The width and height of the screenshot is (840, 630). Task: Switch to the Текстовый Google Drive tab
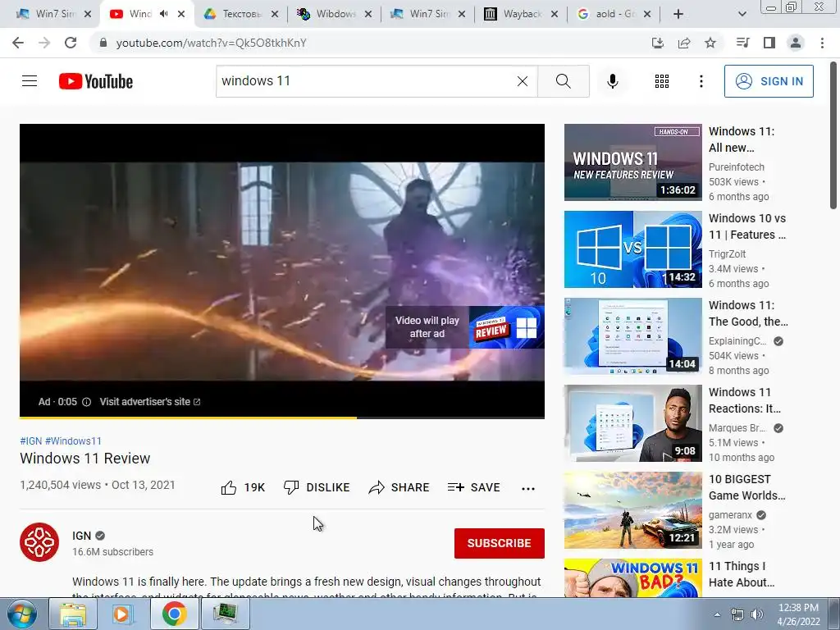coord(242,14)
